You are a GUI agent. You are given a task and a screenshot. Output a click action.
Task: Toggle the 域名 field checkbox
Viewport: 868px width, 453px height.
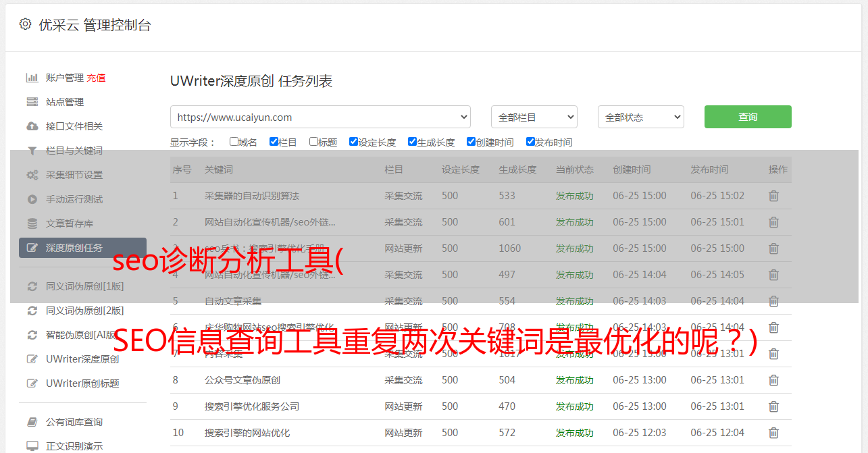pos(234,142)
